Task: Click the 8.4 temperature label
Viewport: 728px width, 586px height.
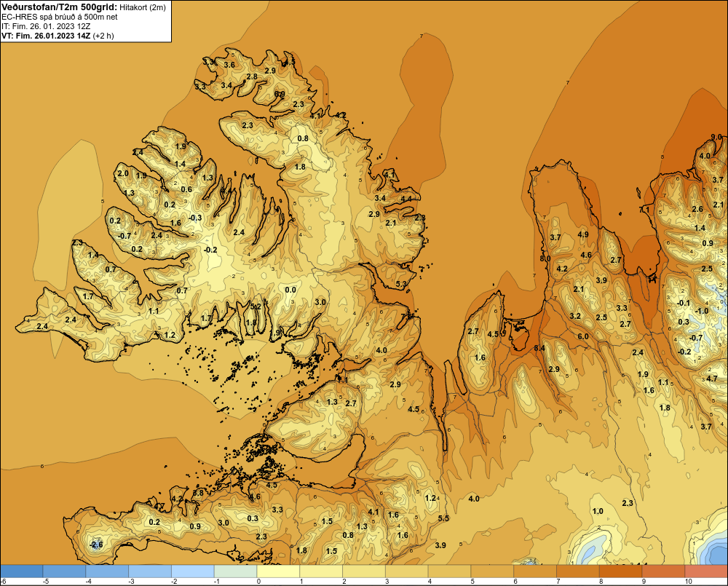Action: pos(539,348)
